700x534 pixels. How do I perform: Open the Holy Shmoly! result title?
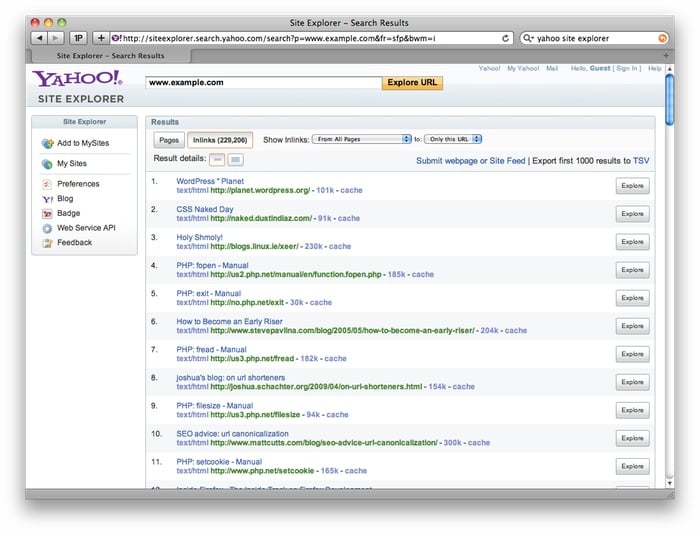pos(199,238)
